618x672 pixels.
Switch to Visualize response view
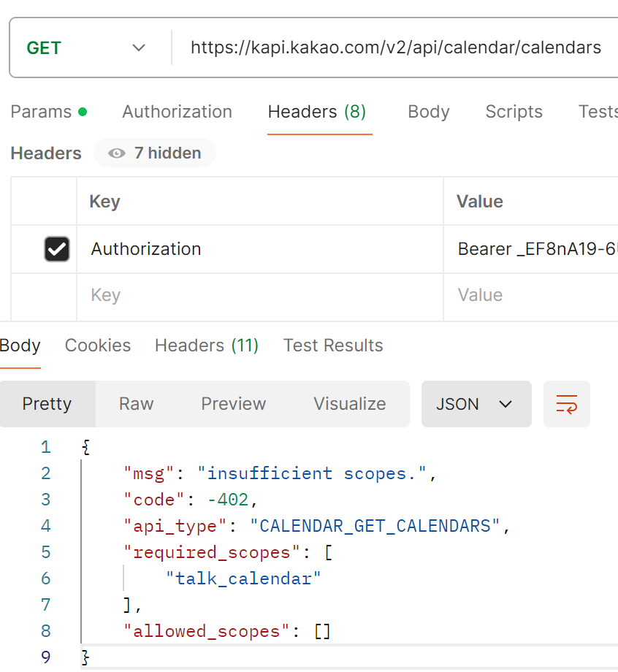coord(350,404)
